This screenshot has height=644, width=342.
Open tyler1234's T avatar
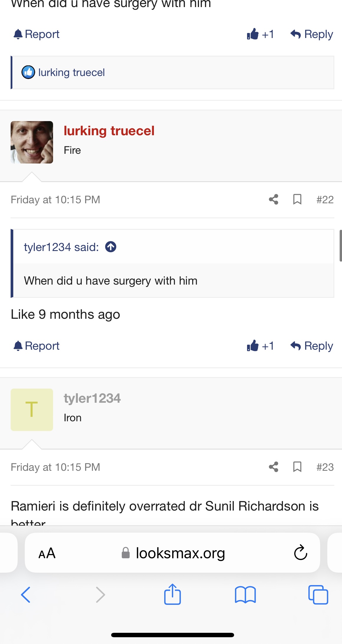[32, 410]
